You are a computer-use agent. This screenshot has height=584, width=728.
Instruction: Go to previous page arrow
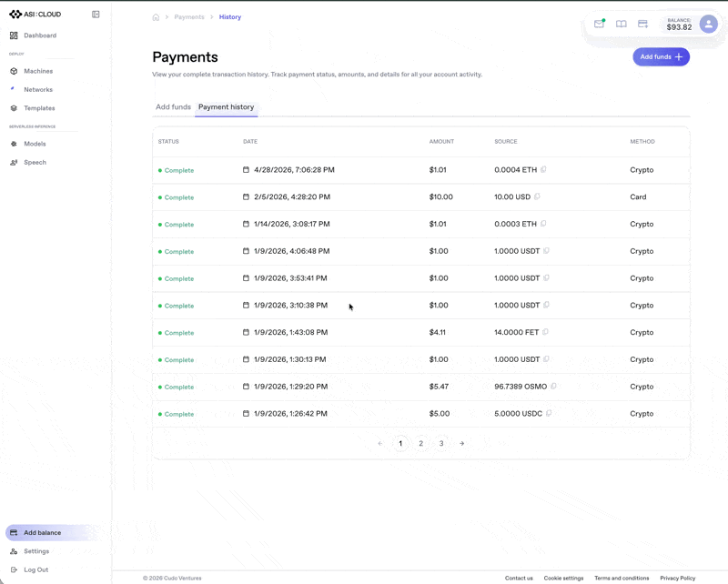[x=380, y=443]
